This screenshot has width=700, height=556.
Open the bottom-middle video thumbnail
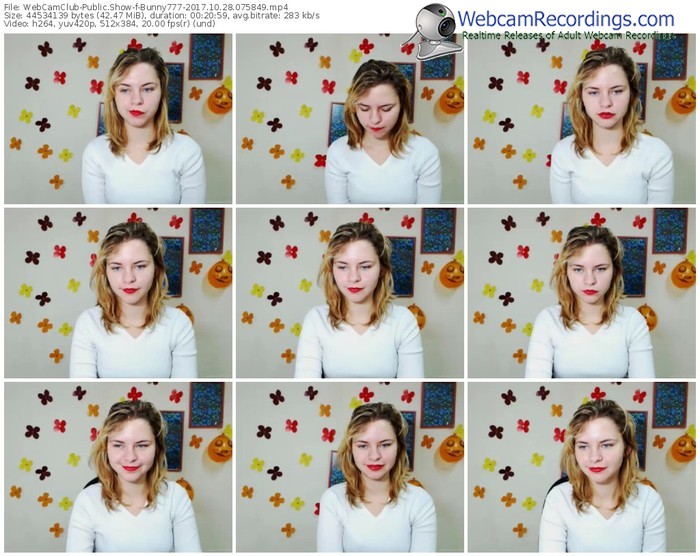click(349, 467)
